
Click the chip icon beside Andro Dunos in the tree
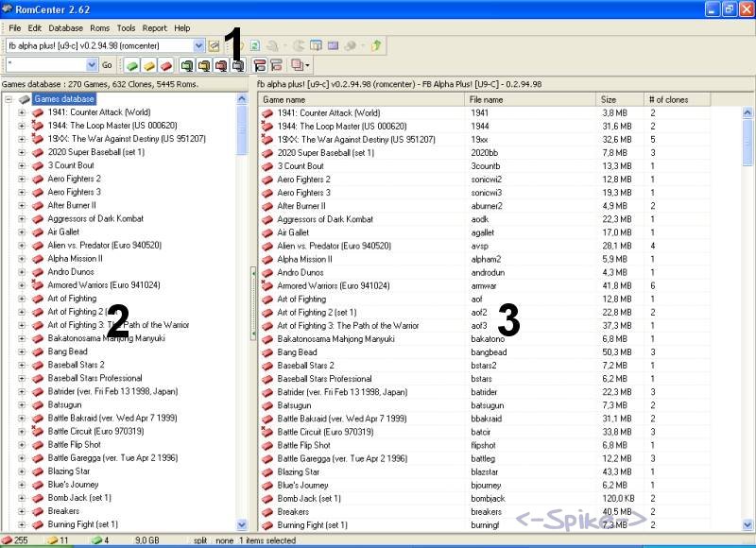click(x=38, y=272)
